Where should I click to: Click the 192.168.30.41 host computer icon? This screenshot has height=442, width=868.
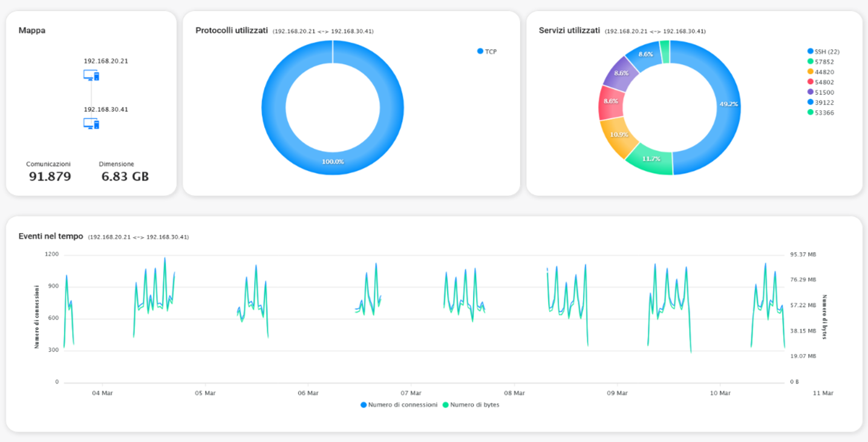pos(91,124)
